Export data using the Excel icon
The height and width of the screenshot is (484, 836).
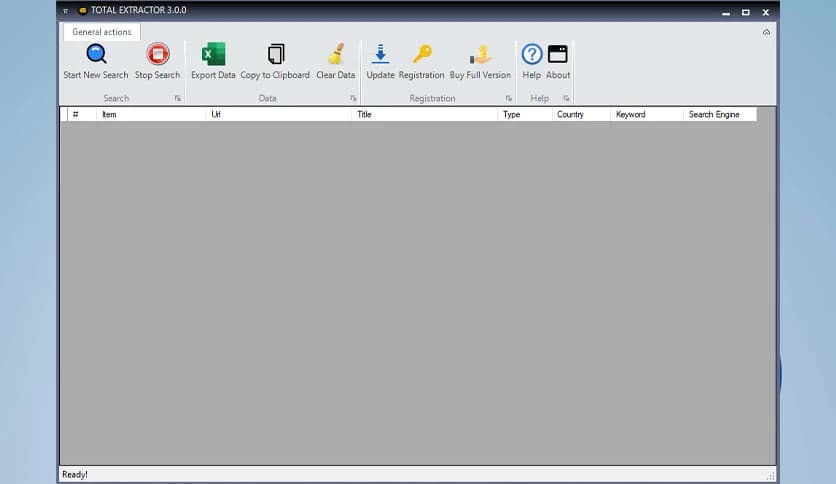[213, 54]
